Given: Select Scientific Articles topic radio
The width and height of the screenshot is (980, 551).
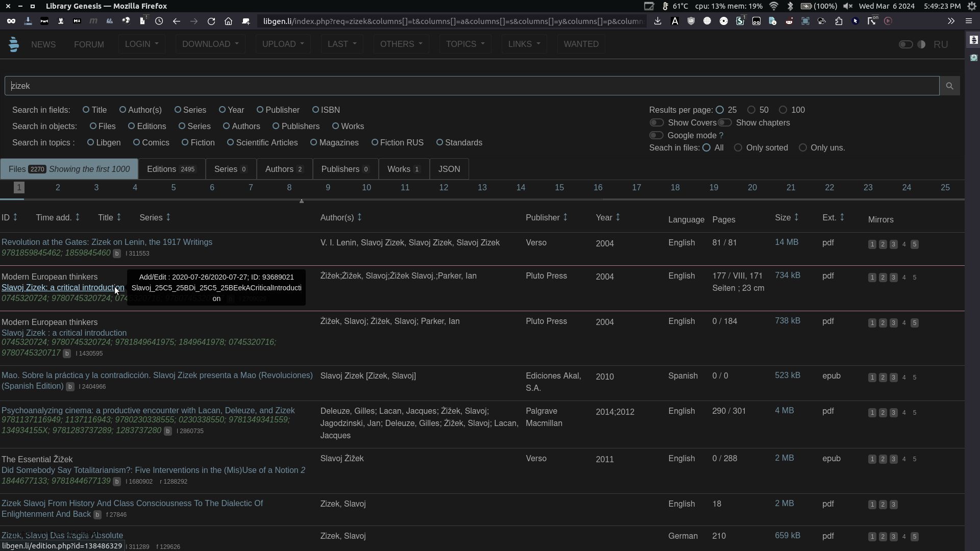Looking at the screenshot, I should coord(231,142).
